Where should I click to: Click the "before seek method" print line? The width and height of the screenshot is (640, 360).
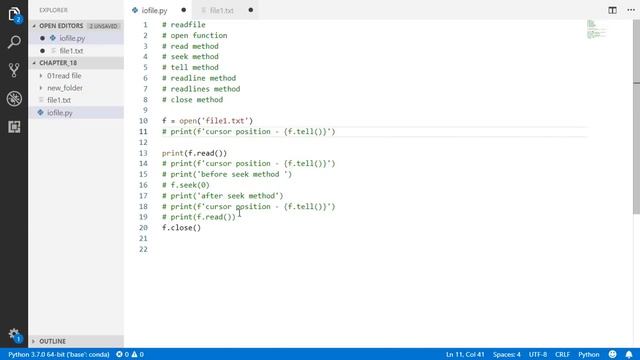coord(227,174)
